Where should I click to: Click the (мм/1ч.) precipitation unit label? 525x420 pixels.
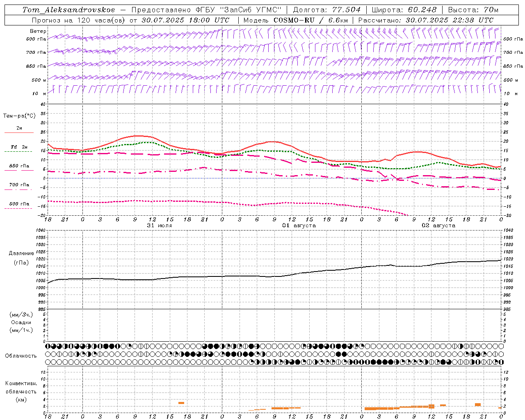(21, 330)
